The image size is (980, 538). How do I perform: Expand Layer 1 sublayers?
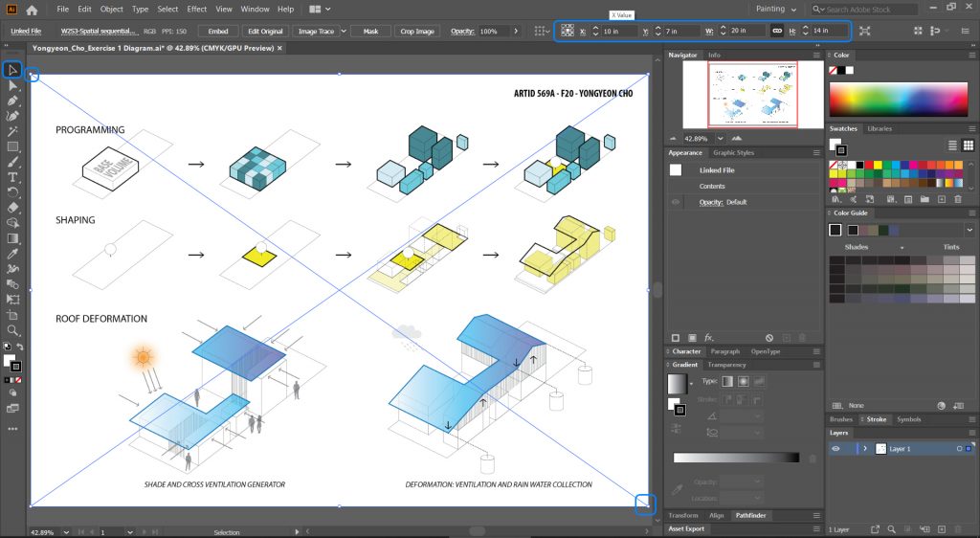[x=865, y=448]
